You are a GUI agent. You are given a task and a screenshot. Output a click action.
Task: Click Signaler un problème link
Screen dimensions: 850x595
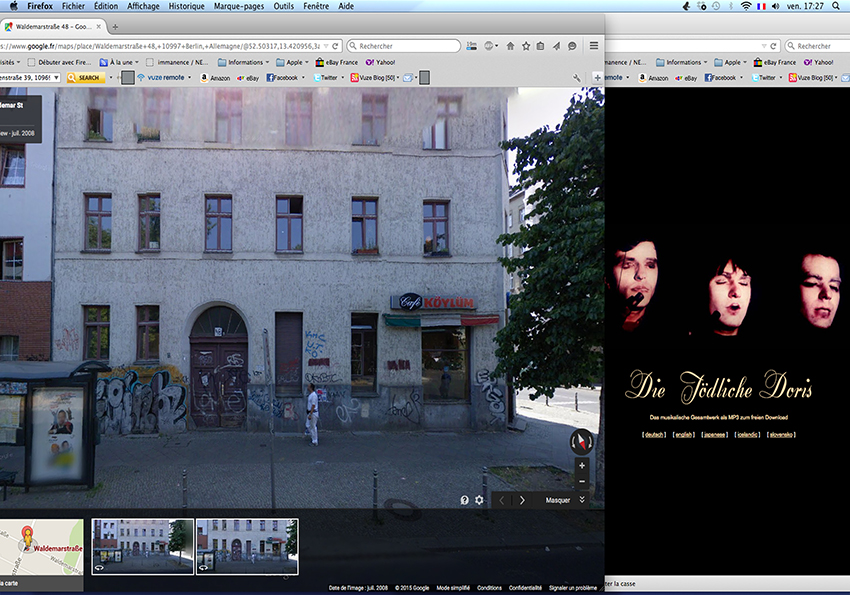[572, 588]
